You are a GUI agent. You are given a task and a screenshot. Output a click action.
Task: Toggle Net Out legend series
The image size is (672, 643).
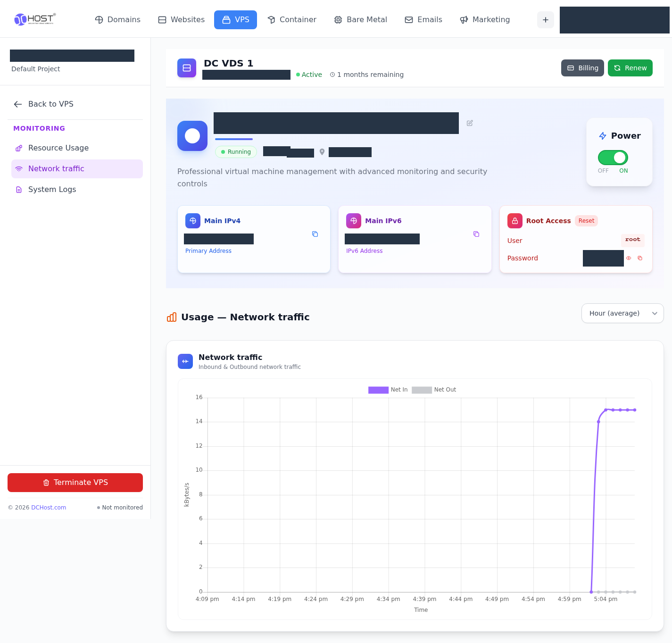pyautogui.click(x=434, y=390)
